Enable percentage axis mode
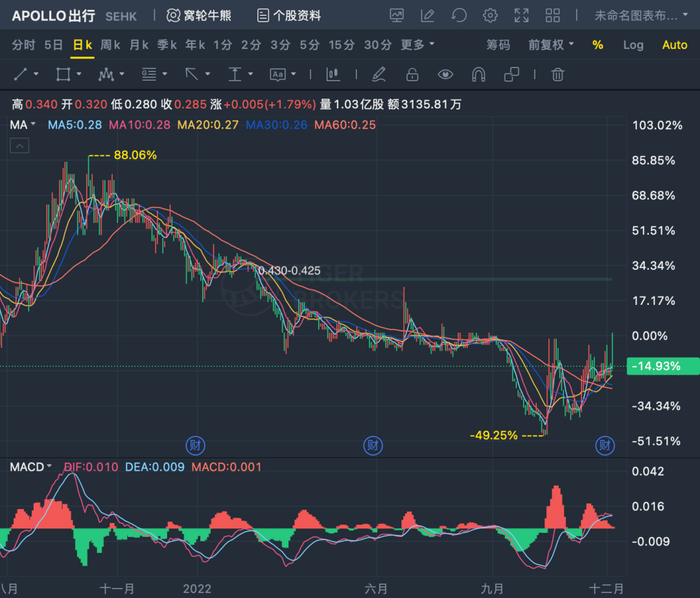The height and width of the screenshot is (598, 700). (x=598, y=45)
